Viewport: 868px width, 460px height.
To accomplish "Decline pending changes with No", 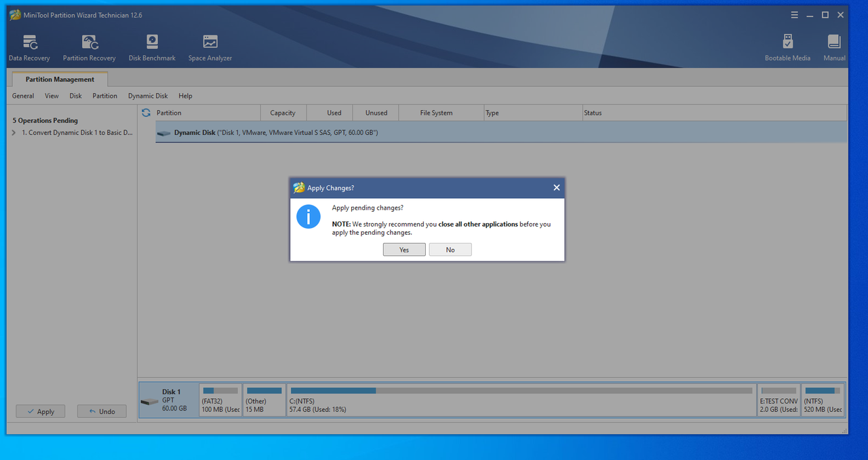I will (450, 250).
